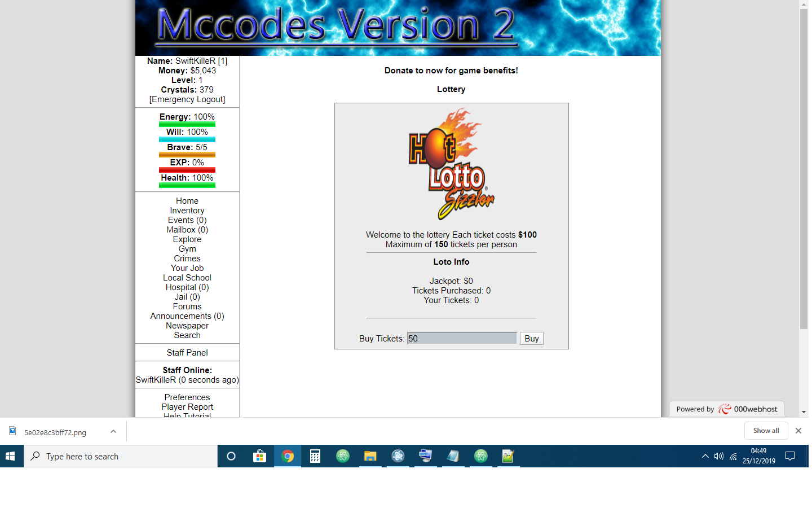The image size is (812, 508).
Task: Expand hidden system tray icons
Action: pyautogui.click(x=705, y=456)
